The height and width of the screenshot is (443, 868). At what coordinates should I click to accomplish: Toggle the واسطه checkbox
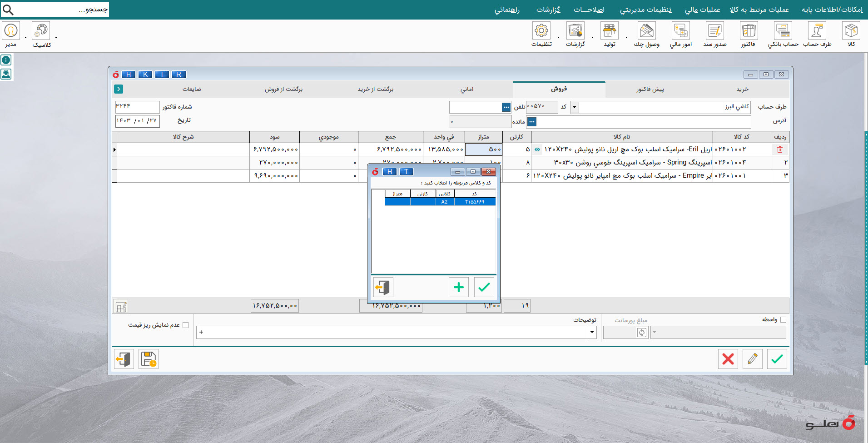pos(783,320)
